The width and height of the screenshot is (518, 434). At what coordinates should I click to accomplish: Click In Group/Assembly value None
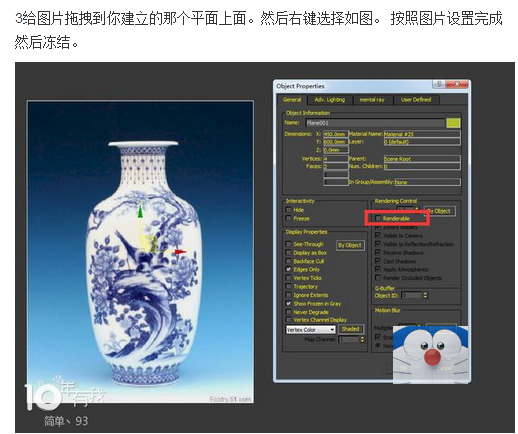tap(428, 182)
